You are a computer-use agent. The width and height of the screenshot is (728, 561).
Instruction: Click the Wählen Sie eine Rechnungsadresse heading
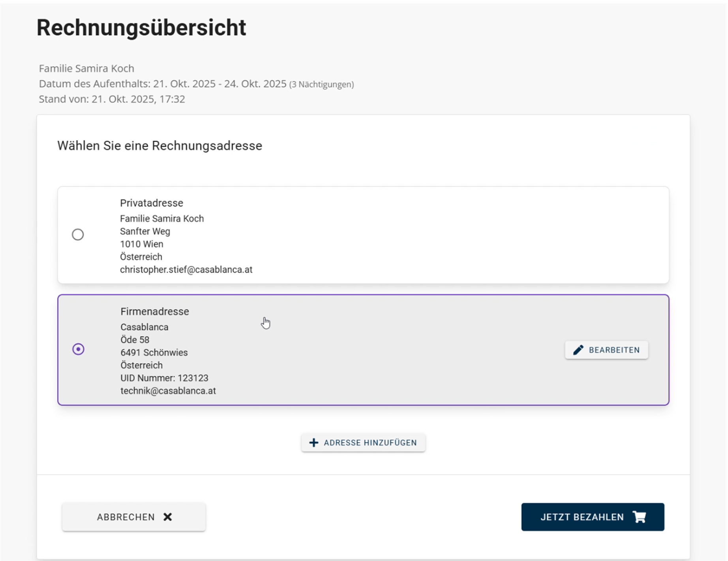pyautogui.click(x=159, y=146)
